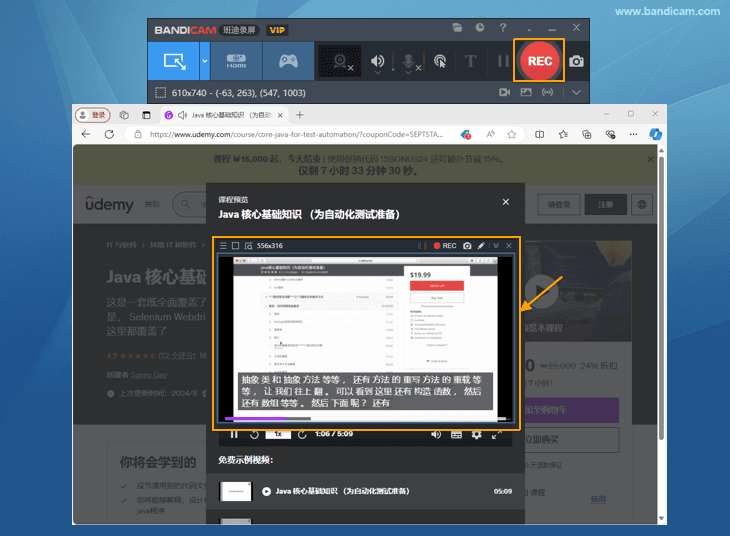Toggle speaker sound recording in Bandicam
Image resolution: width=730 pixels, height=536 pixels.
coord(377,60)
